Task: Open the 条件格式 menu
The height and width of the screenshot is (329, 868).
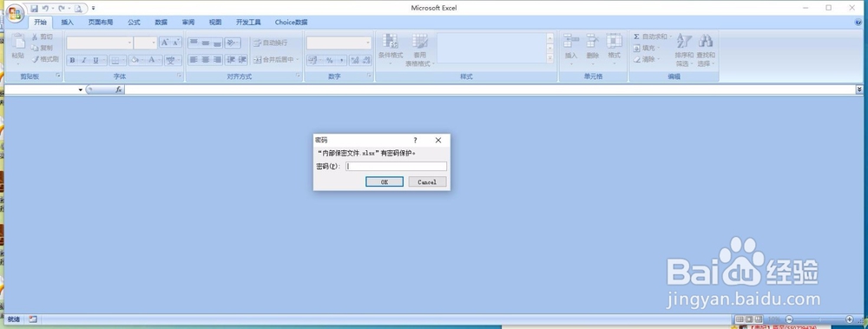Action: pyautogui.click(x=391, y=49)
